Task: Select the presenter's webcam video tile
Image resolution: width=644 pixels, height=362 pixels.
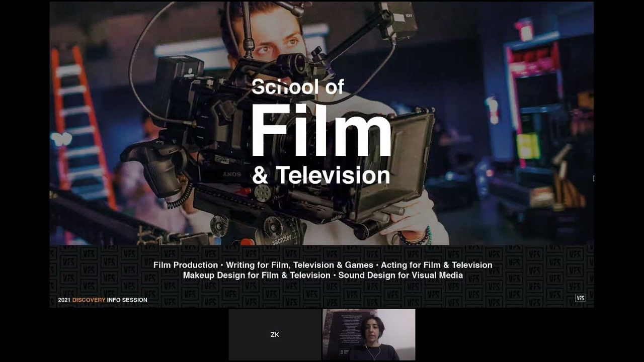Action: point(369,334)
